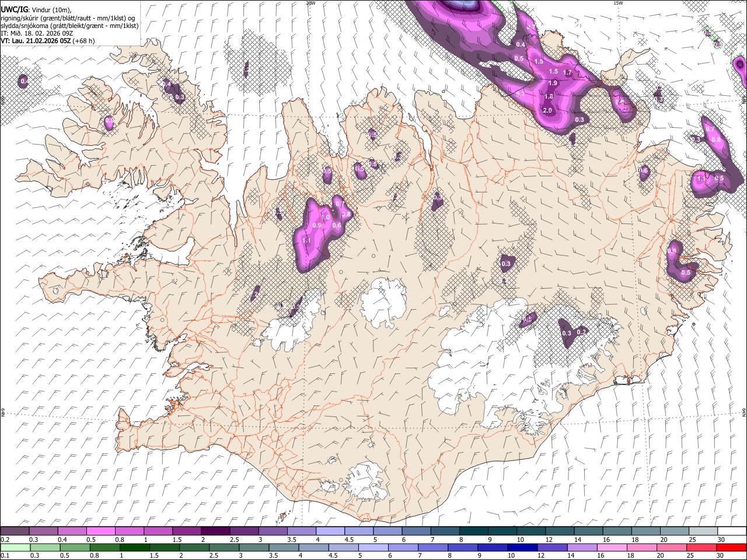Click the 15W longitude label

[x=618, y=3]
